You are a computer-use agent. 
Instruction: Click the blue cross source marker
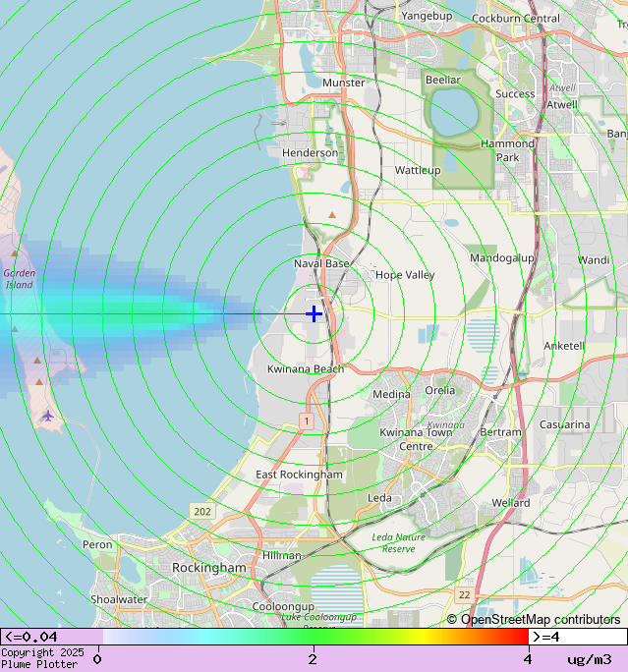click(x=314, y=313)
